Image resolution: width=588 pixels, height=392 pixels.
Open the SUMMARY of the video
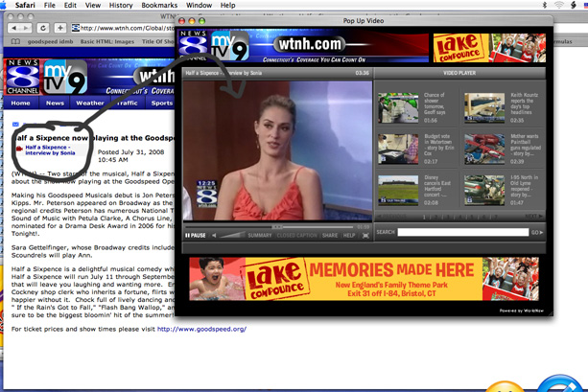[x=260, y=235]
